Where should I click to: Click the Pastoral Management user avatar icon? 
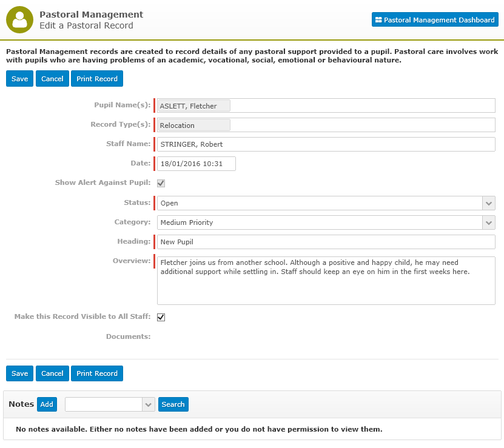(19, 19)
